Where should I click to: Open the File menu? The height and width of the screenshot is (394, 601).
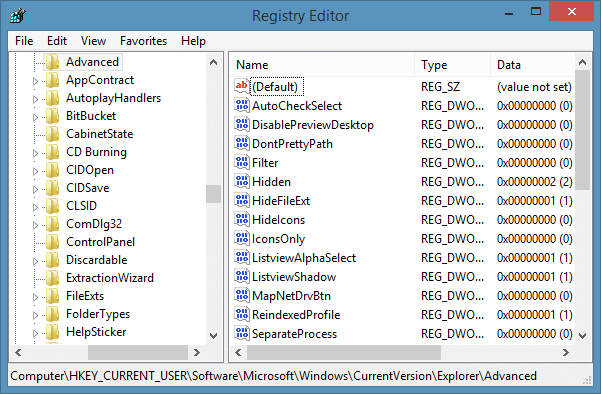pyautogui.click(x=24, y=41)
